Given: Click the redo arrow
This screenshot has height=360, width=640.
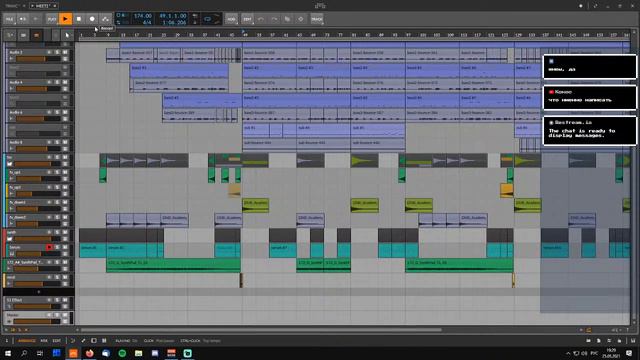Looking at the screenshot, I should (274, 19).
